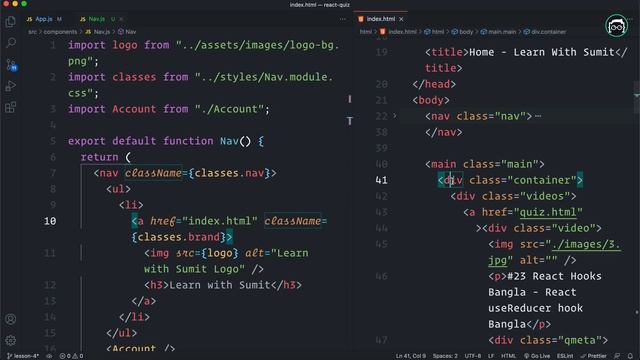
Task: Switch to the App.js tab
Action: (44, 19)
